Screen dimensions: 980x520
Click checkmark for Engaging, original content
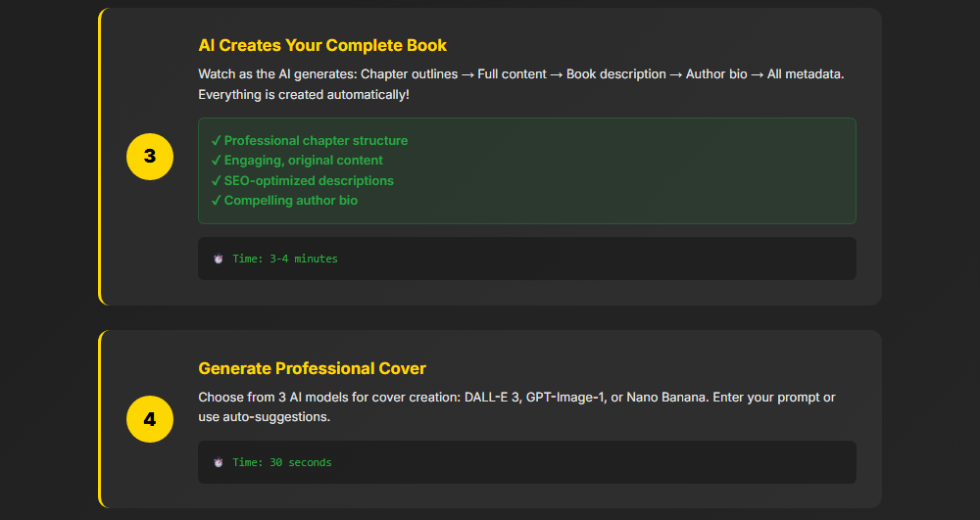coord(216,161)
